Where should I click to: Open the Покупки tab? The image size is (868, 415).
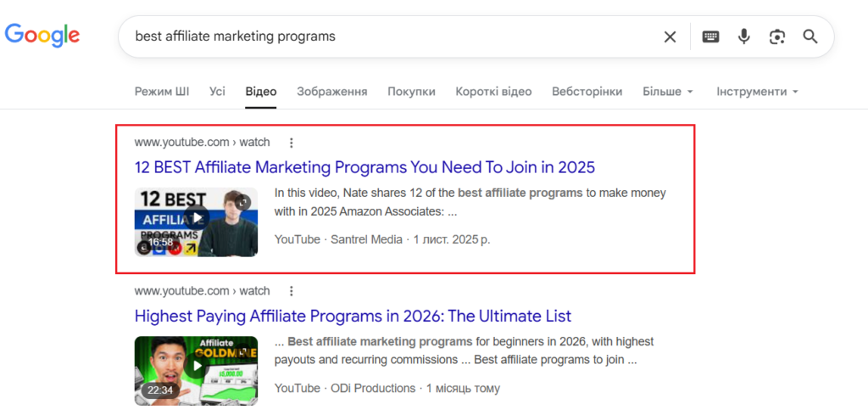click(411, 92)
